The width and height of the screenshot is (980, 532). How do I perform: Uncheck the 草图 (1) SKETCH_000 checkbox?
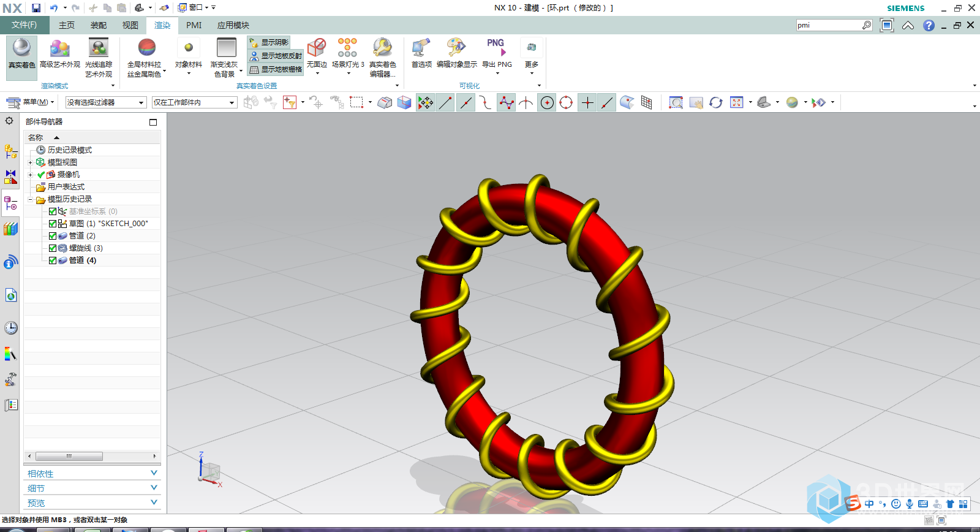coord(53,224)
